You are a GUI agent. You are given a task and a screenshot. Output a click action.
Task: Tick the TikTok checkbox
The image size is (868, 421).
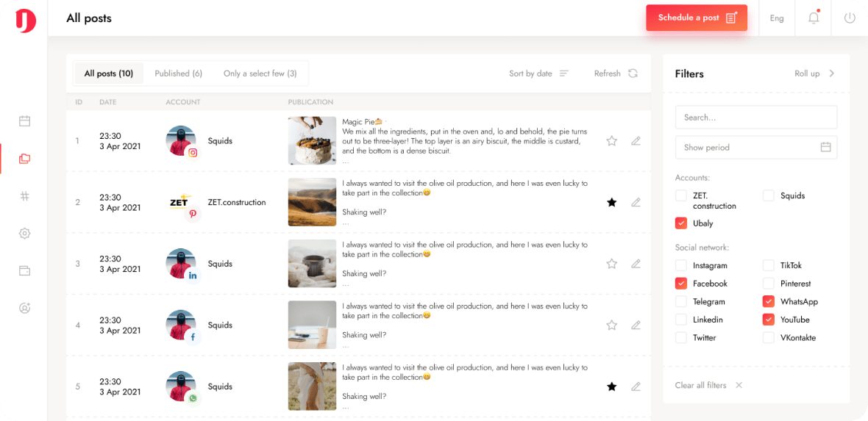point(769,266)
